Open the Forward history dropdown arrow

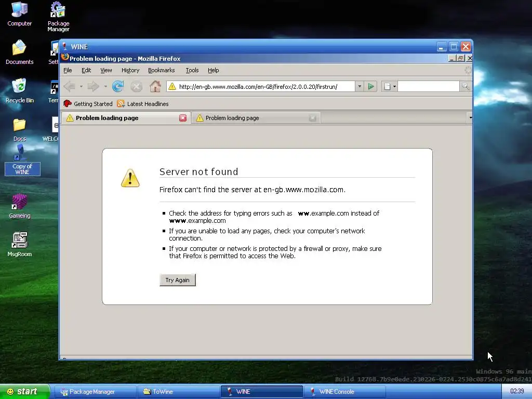[105, 87]
